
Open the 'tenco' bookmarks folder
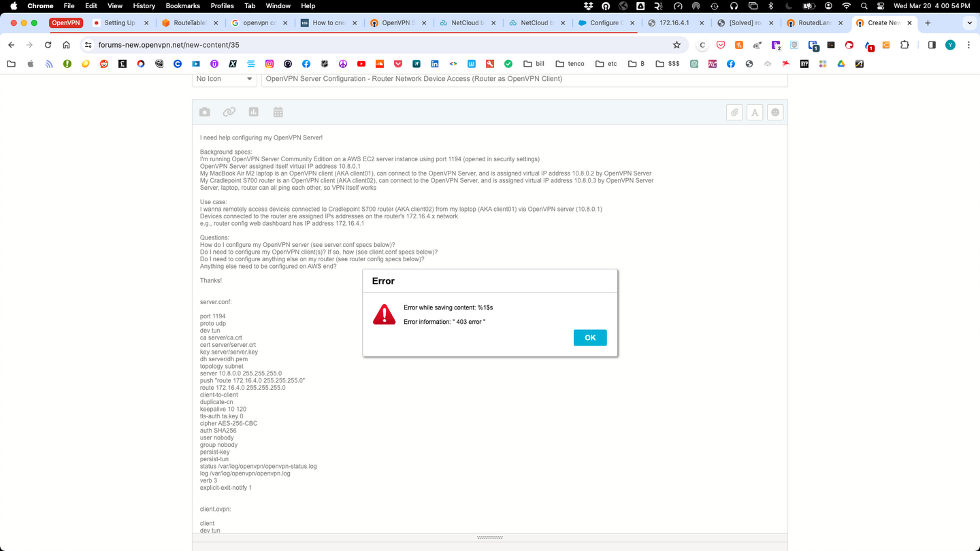[570, 64]
